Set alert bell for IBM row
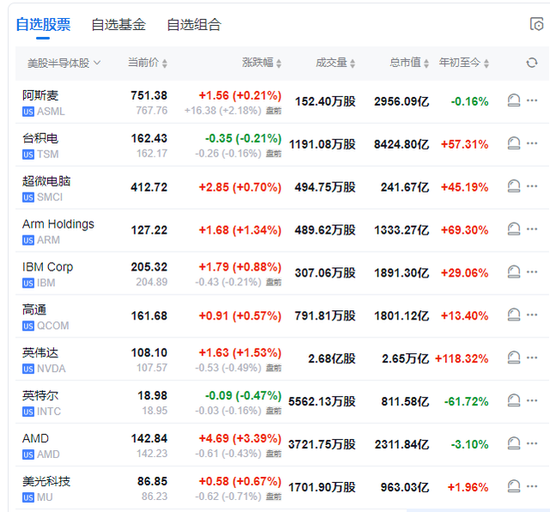 pos(514,272)
